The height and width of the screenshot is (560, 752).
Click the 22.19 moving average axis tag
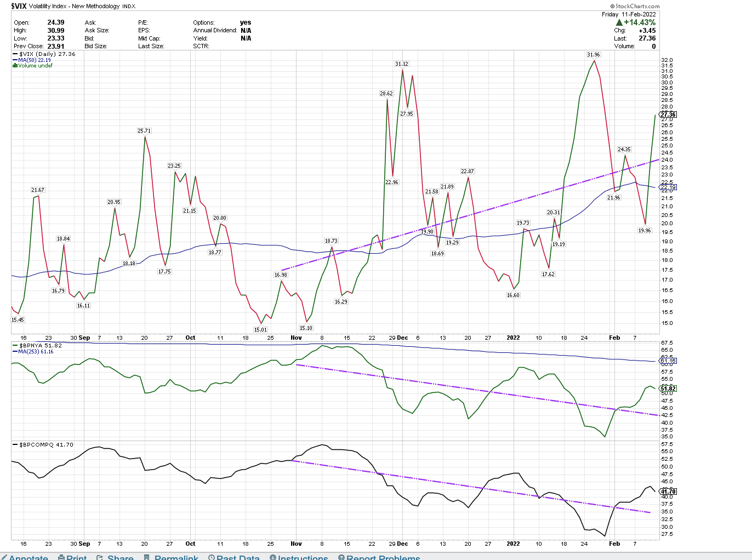pos(669,187)
